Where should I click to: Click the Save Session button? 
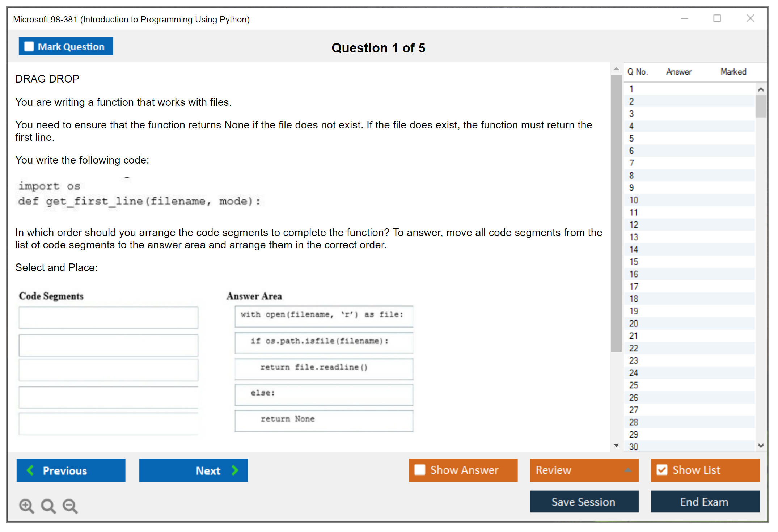click(584, 502)
